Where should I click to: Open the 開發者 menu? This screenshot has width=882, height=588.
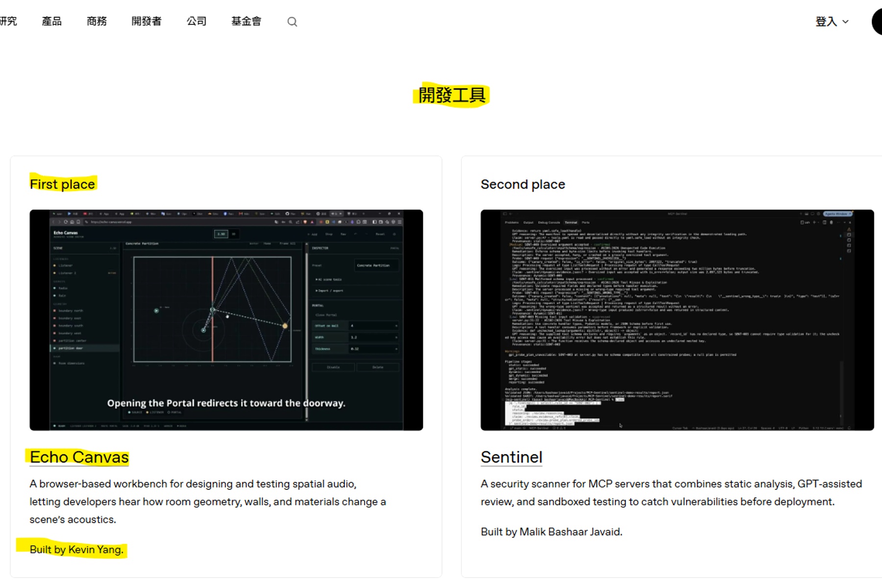point(147,21)
